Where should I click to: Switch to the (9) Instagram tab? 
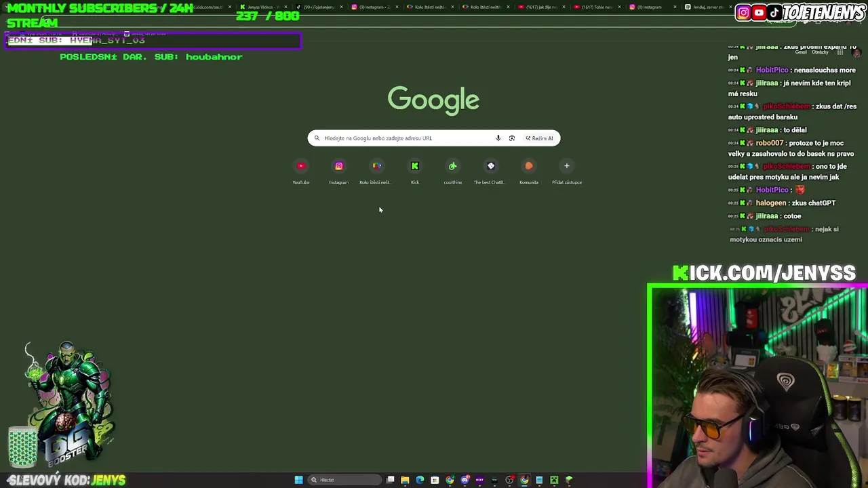[374, 7]
